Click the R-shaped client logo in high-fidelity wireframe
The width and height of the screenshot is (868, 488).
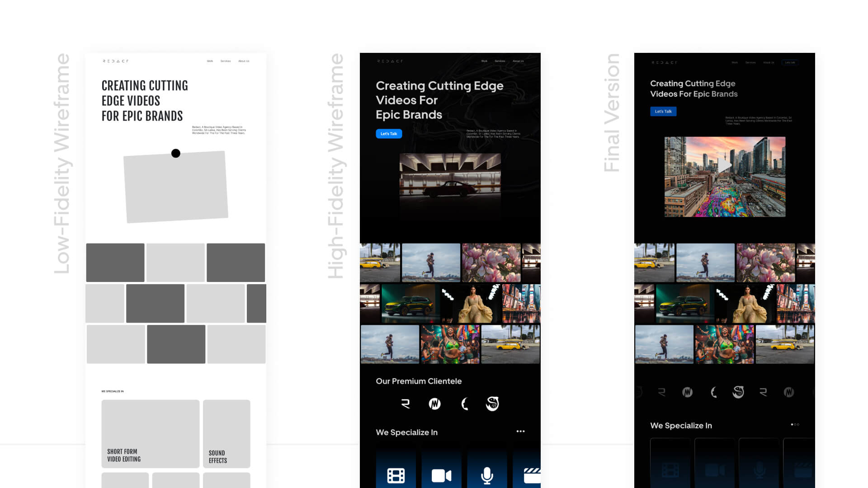pos(406,404)
